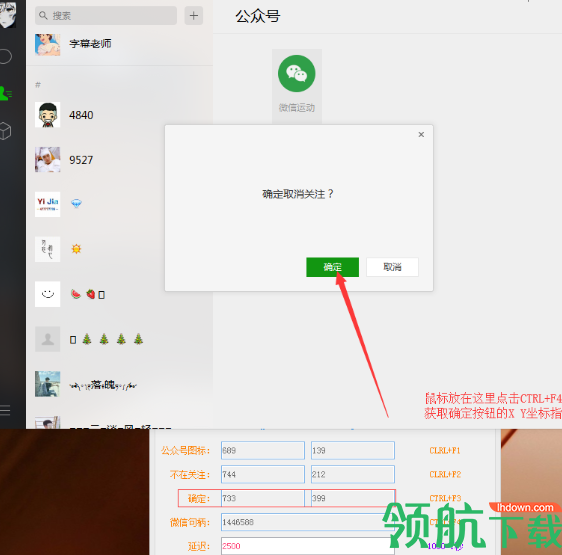The image size is (562, 555).
Task: Open the favorites cube icon in sidebar
Action: tap(5, 131)
